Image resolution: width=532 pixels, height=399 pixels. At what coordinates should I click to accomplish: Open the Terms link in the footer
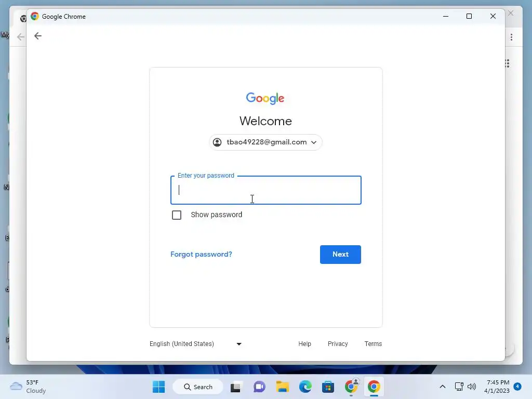(x=373, y=344)
